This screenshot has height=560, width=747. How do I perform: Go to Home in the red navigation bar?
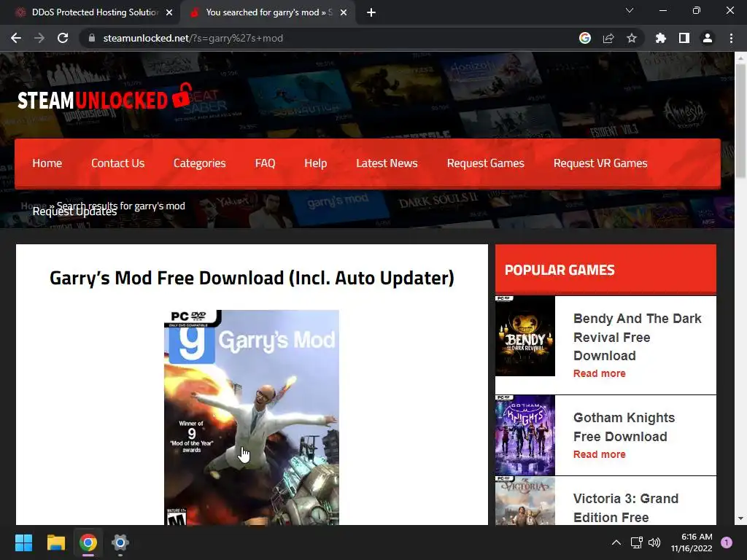[x=47, y=163]
